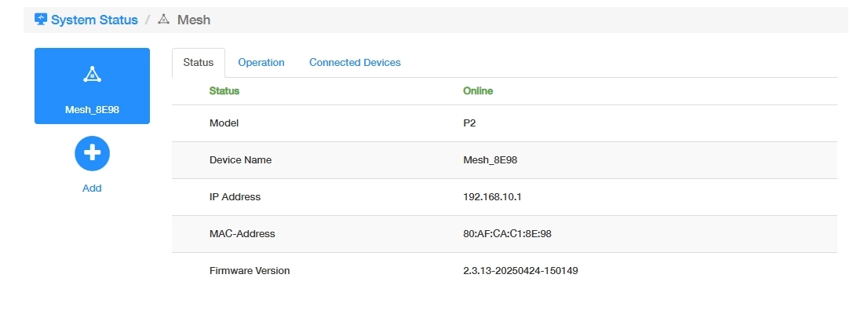Click the Online status value
The image size is (868, 322).
pyautogui.click(x=478, y=91)
